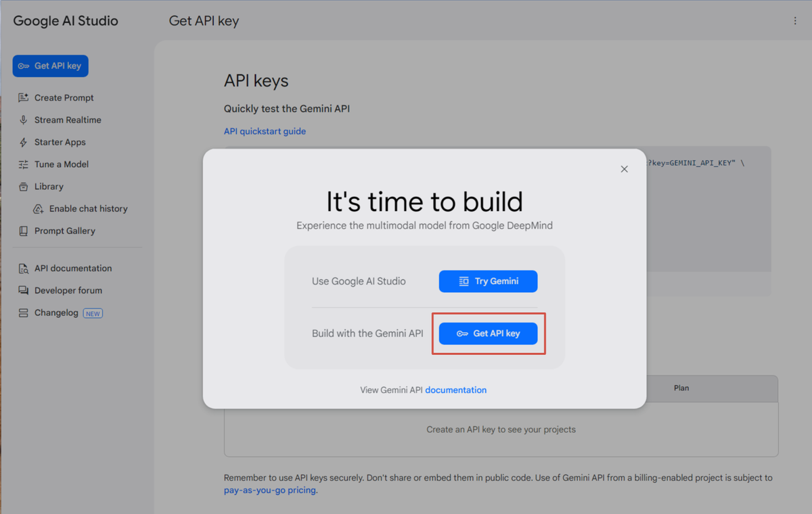812x514 pixels.
Task: Select Enable chat history
Action: tap(89, 209)
